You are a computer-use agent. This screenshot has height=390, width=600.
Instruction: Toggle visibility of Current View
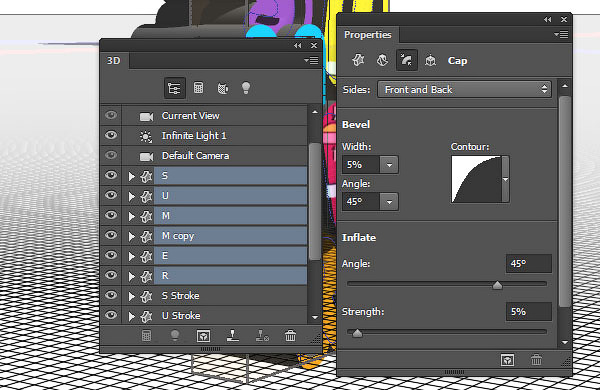(x=111, y=115)
